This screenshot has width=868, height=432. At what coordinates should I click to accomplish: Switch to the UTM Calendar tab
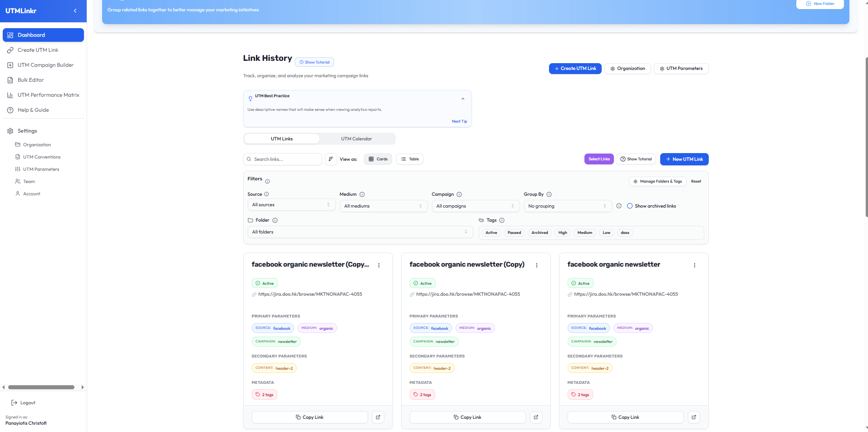[357, 139]
